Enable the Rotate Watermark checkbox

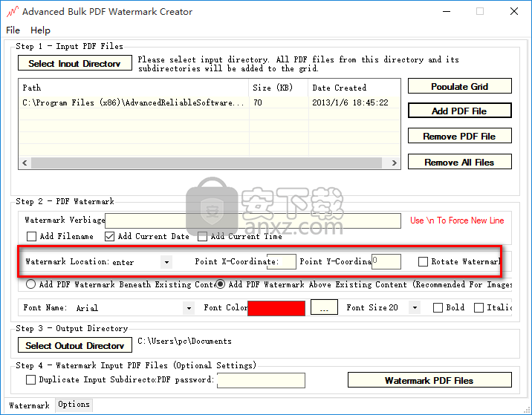[x=423, y=262]
